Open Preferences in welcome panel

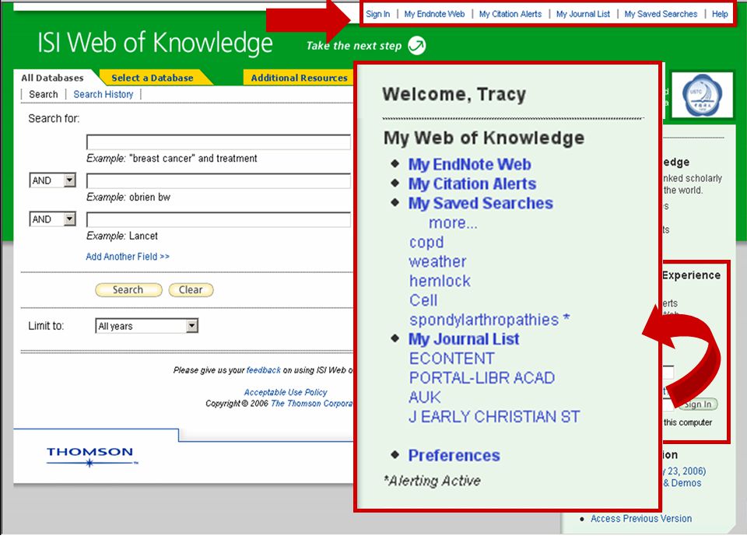pyautogui.click(x=454, y=456)
